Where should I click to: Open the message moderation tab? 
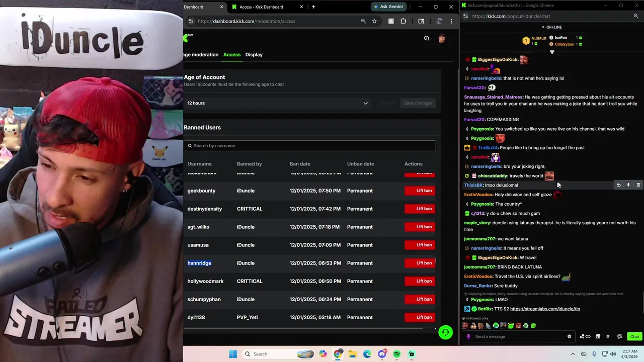201,54
